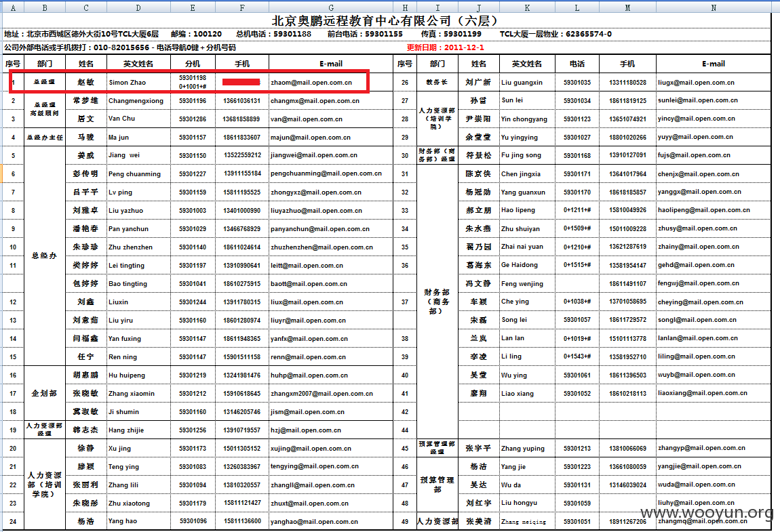Select the cell Li ling
The width and height of the screenshot is (780, 532).
pos(511,356)
